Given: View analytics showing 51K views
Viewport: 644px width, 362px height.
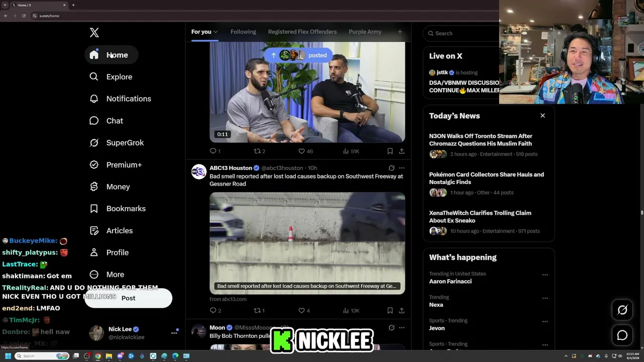Looking at the screenshot, I should 351,151.
